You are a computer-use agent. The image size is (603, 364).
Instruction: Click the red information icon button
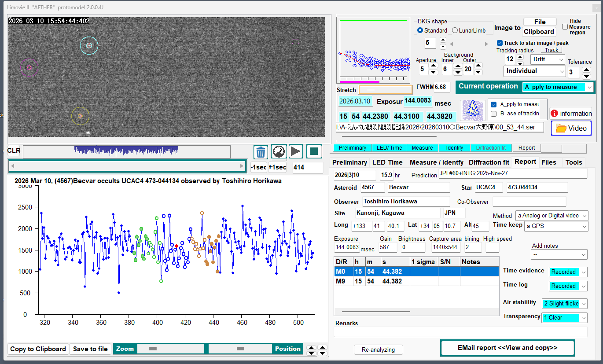pos(570,114)
